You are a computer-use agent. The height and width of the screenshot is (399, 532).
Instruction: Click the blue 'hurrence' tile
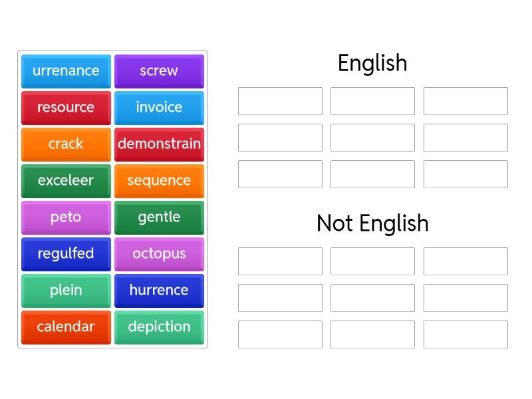(159, 291)
